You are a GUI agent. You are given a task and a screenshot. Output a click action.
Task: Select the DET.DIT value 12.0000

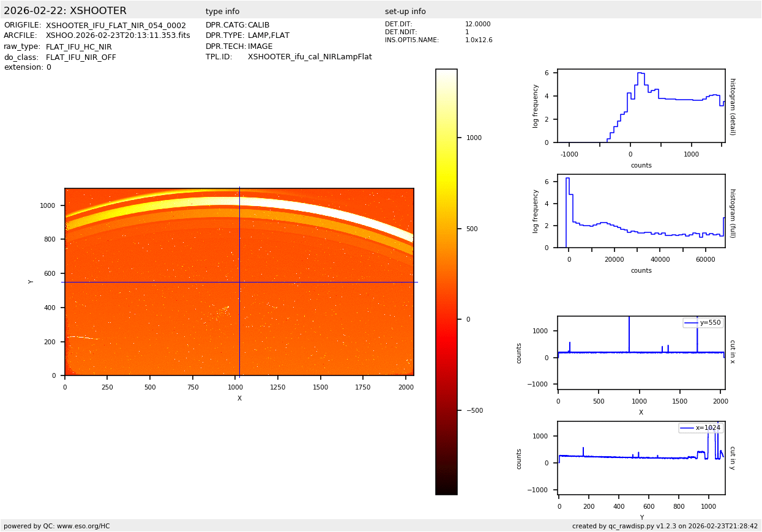click(477, 24)
